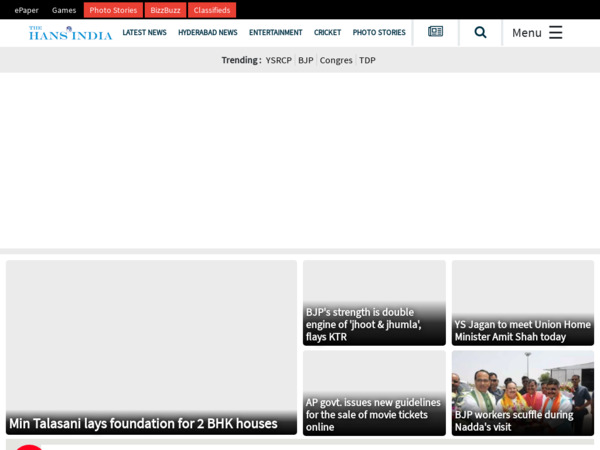600x450 pixels.
Task: Open the Entertainment section
Action: coord(276,33)
